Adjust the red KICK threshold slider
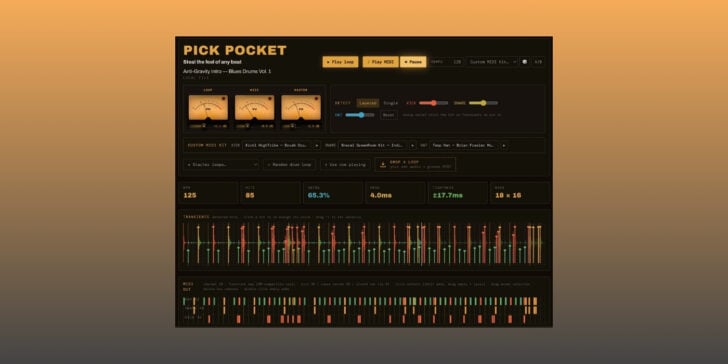The width and height of the screenshot is (728, 364). (434, 103)
